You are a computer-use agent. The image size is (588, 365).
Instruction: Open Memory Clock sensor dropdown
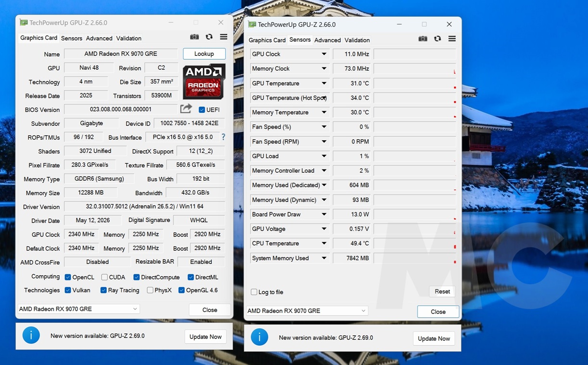(x=324, y=68)
